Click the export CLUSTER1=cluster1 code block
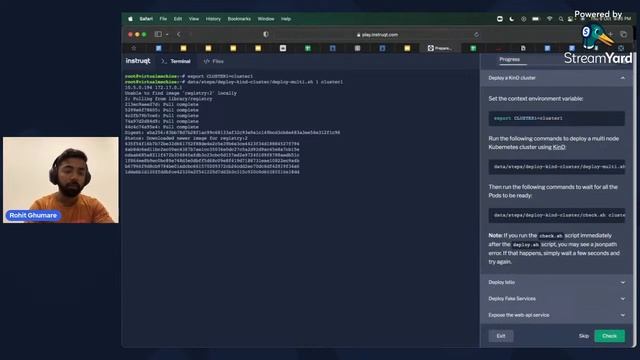This screenshot has height=360, width=640. click(x=557, y=118)
